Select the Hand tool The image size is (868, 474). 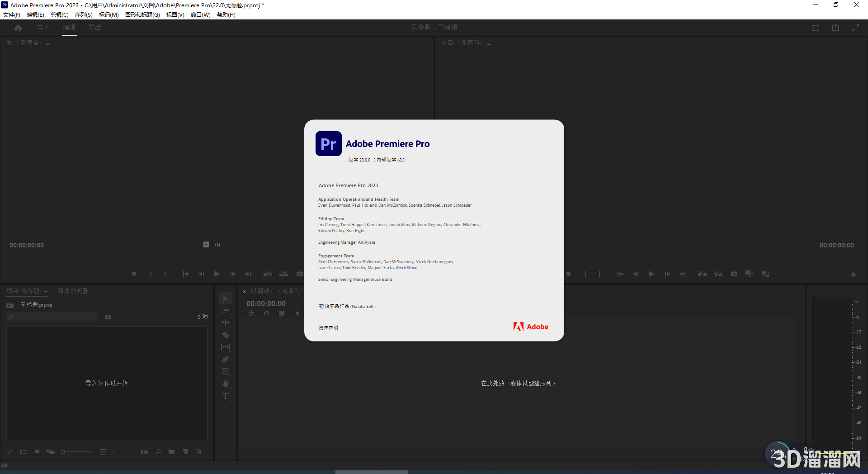coord(226,384)
